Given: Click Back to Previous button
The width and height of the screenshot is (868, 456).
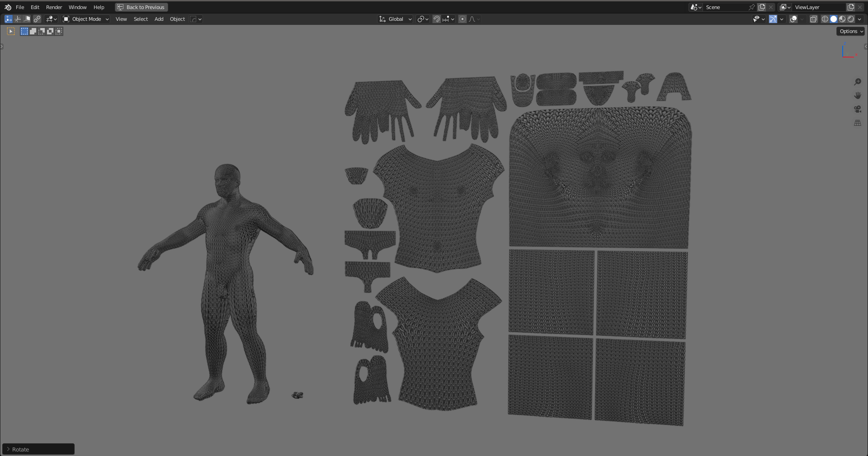Looking at the screenshot, I should point(142,7).
